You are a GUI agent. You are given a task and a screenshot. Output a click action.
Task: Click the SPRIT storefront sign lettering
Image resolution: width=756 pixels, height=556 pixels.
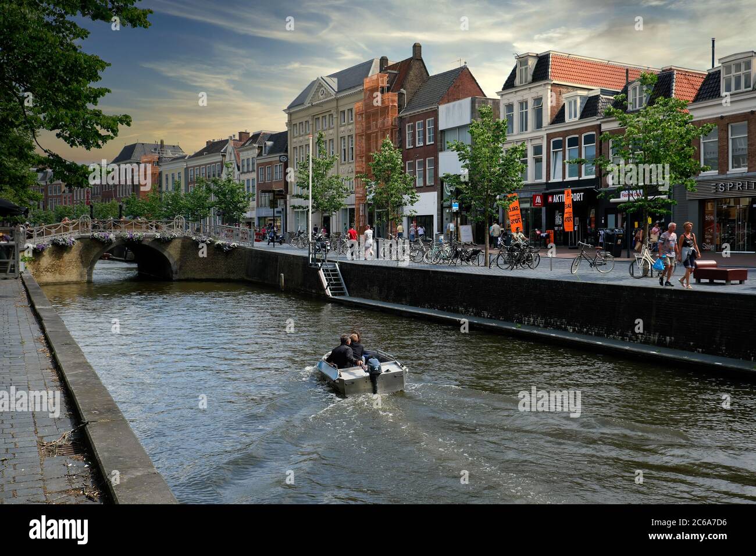coord(734,187)
